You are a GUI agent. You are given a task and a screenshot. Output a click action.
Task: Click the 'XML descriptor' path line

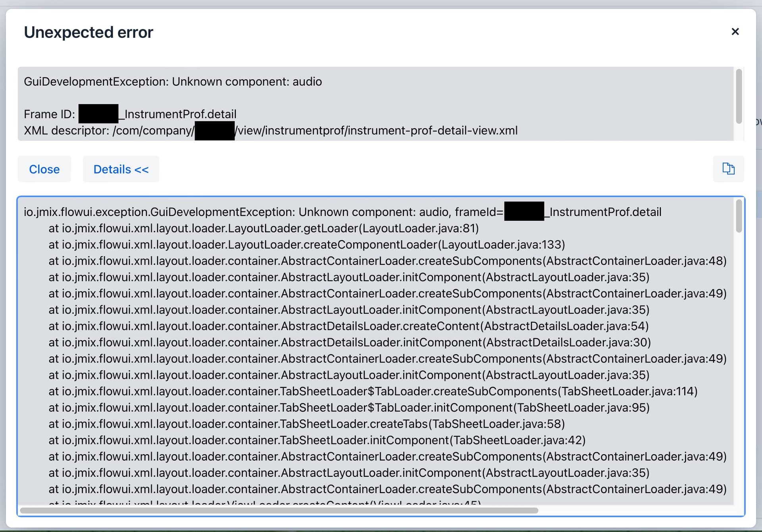click(x=271, y=131)
